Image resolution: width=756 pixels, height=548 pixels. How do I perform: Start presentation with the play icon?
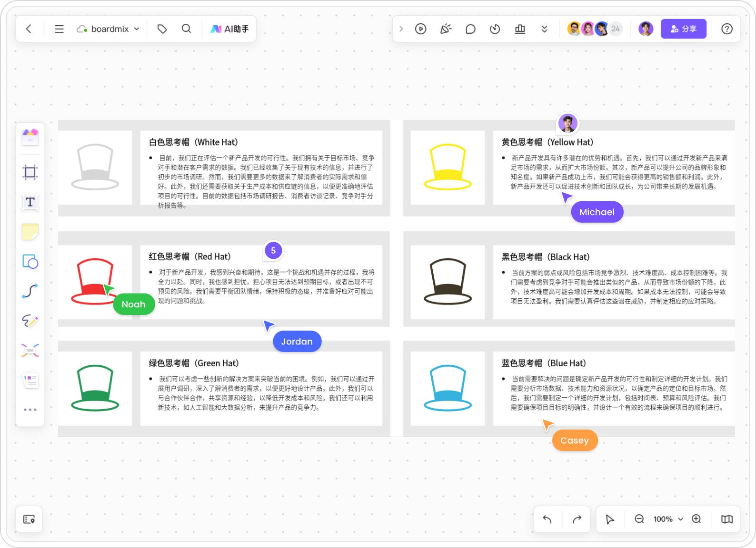click(420, 29)
